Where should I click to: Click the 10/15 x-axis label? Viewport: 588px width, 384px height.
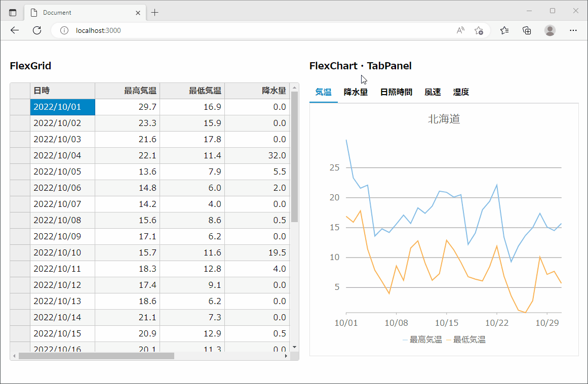point(446,323)
